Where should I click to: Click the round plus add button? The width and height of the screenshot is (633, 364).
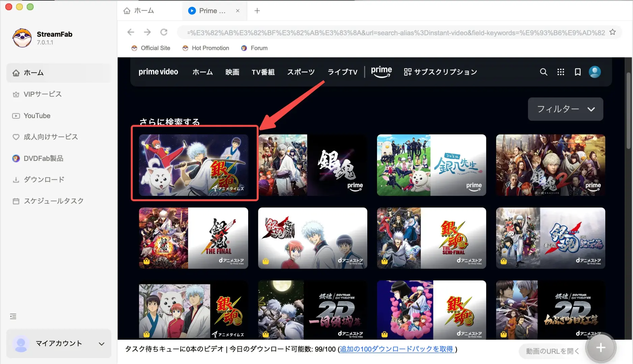(601, 348)
